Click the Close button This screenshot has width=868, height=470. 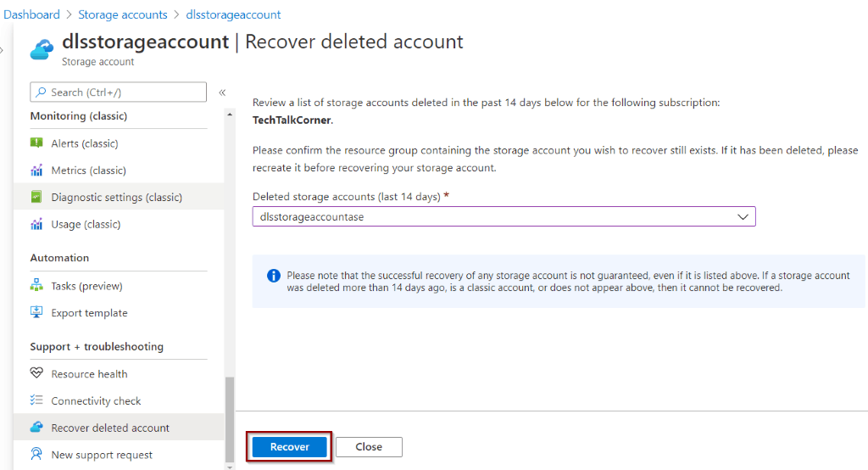tap(369, 447)
